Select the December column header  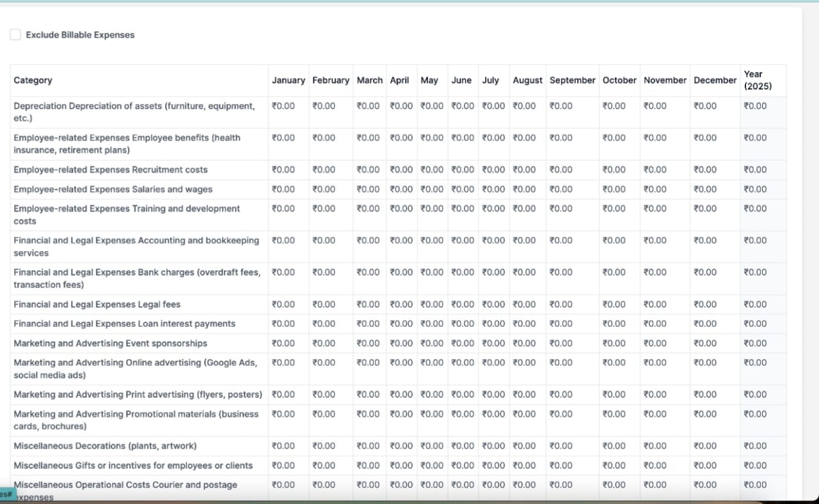(715, 81)
